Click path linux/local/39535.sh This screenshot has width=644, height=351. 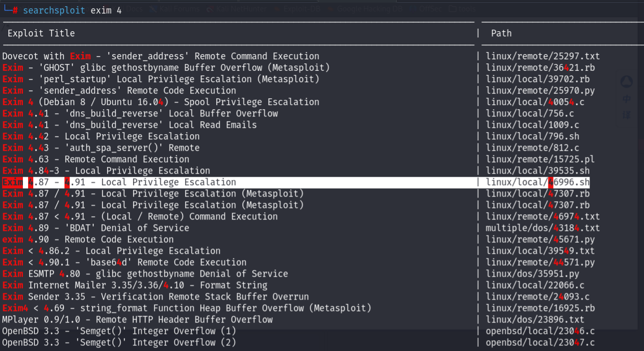coord(537,171)
